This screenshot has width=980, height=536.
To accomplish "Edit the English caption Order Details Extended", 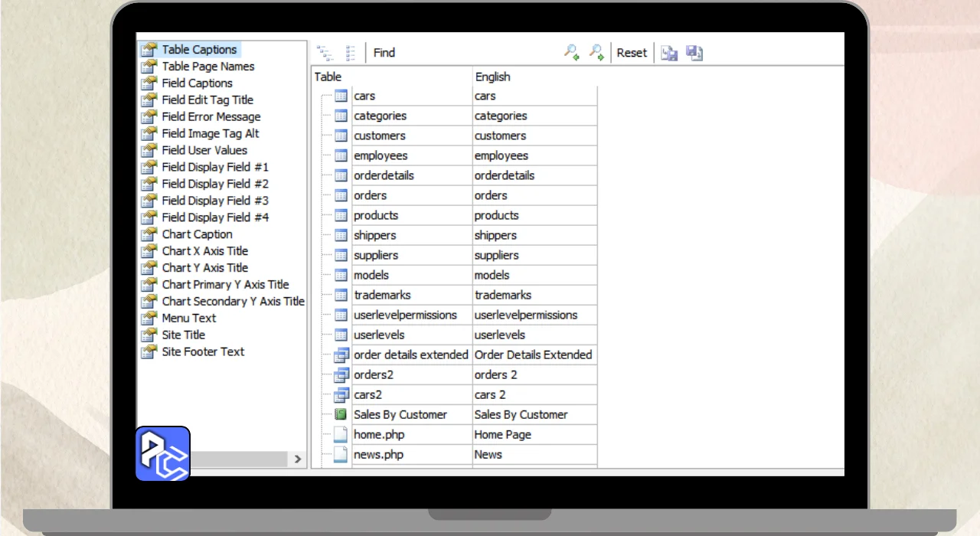I will [534, 355].
